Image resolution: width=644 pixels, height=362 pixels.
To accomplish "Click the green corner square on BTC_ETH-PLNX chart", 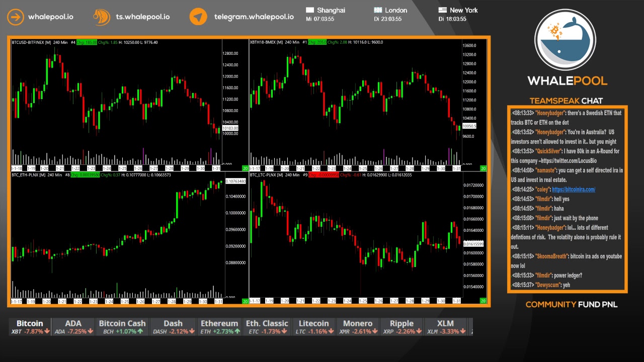I will coord(245,301).
